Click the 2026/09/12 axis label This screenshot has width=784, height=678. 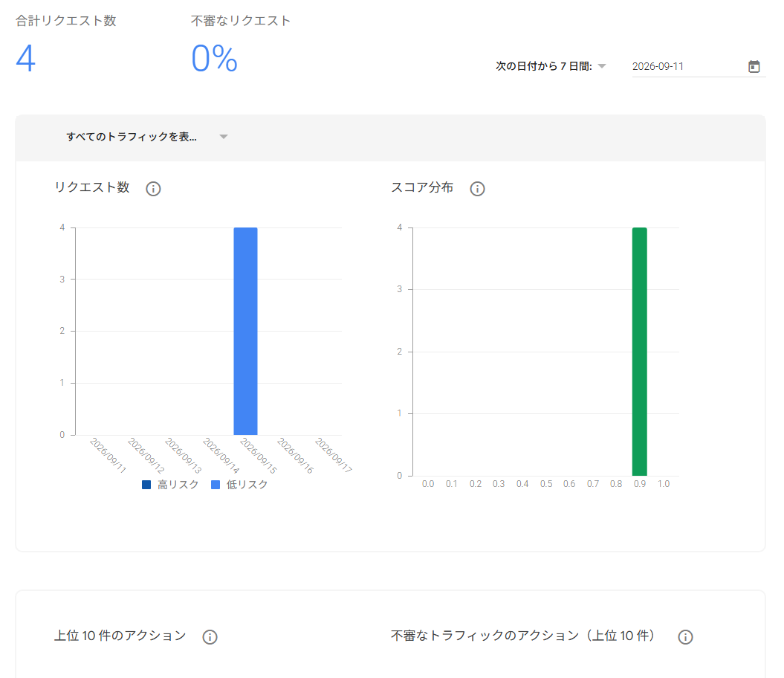(146, 455)
